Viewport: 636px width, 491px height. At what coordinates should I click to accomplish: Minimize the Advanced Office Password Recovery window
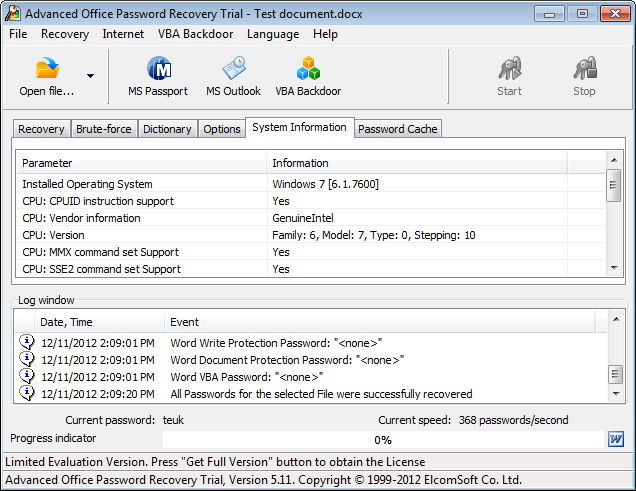550,14
